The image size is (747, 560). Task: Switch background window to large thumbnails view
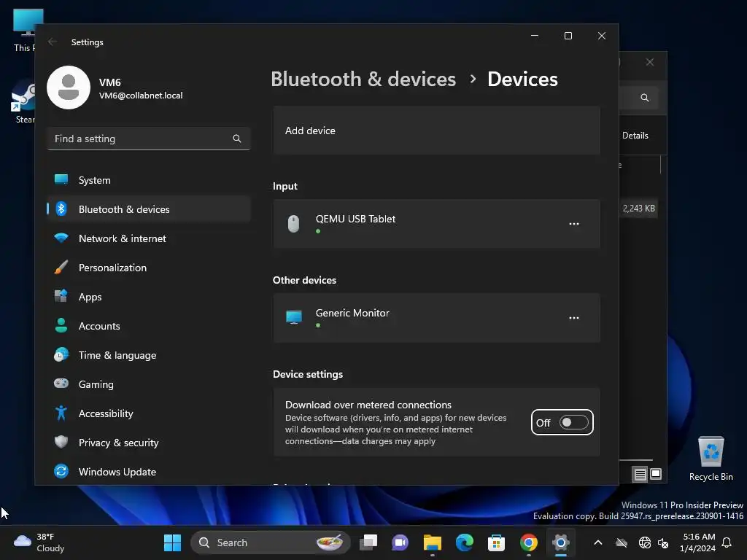pyautogui.click(x=656, y=474)
